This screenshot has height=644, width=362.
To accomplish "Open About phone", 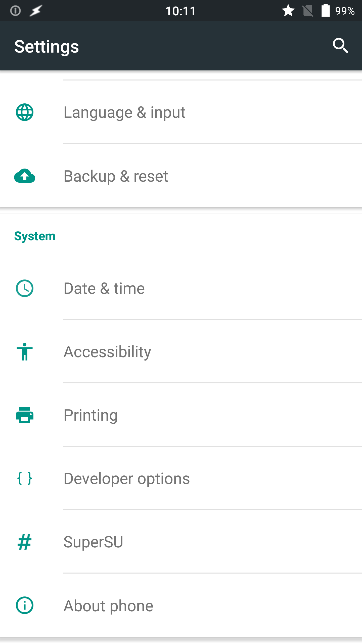I will pos(181,605).
